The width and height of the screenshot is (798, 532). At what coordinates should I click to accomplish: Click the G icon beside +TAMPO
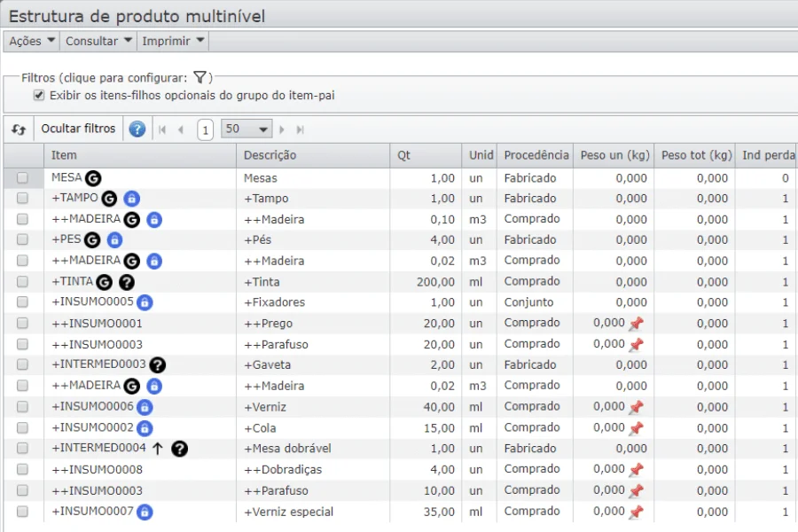109,199
